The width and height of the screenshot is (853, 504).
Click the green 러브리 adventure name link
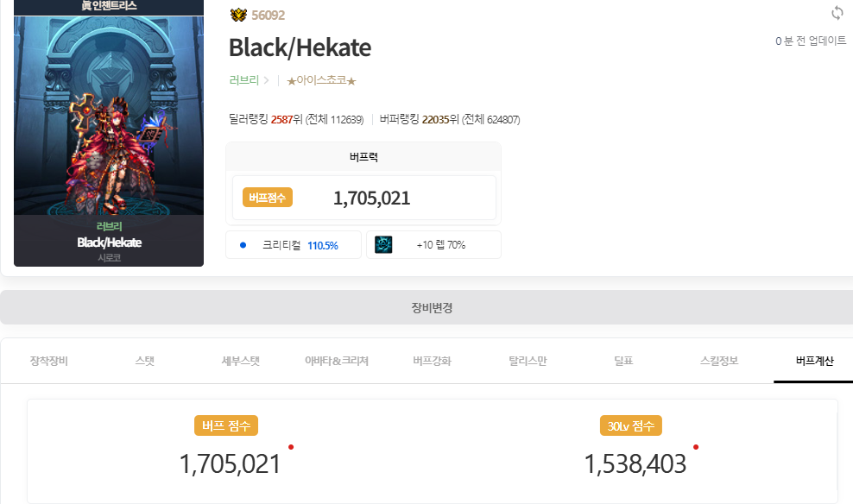tap(243, 80)
